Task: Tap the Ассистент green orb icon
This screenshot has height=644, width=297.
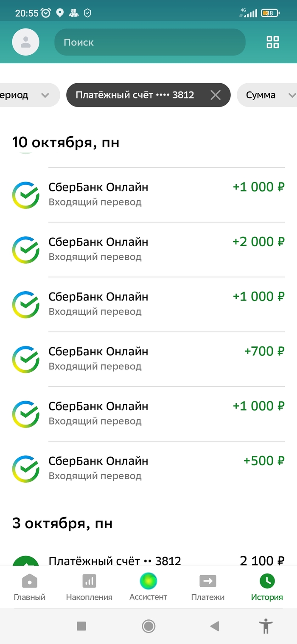Action: (148, 580)
